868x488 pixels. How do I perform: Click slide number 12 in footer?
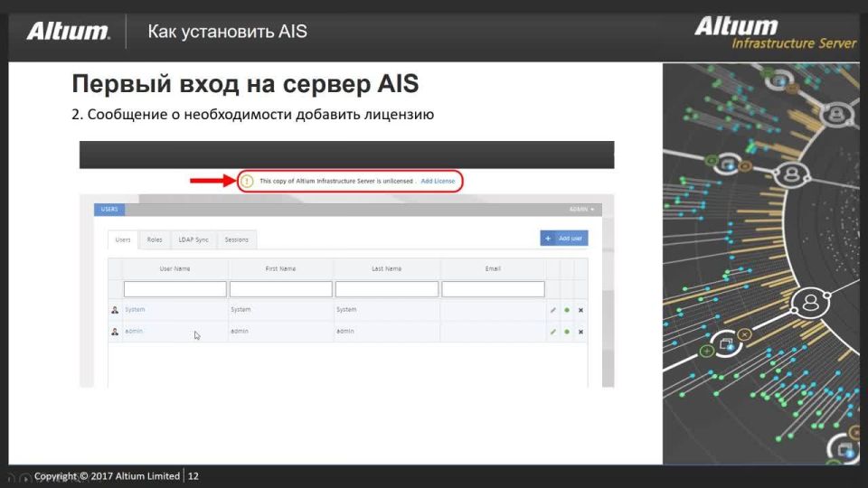click(193, 476)
